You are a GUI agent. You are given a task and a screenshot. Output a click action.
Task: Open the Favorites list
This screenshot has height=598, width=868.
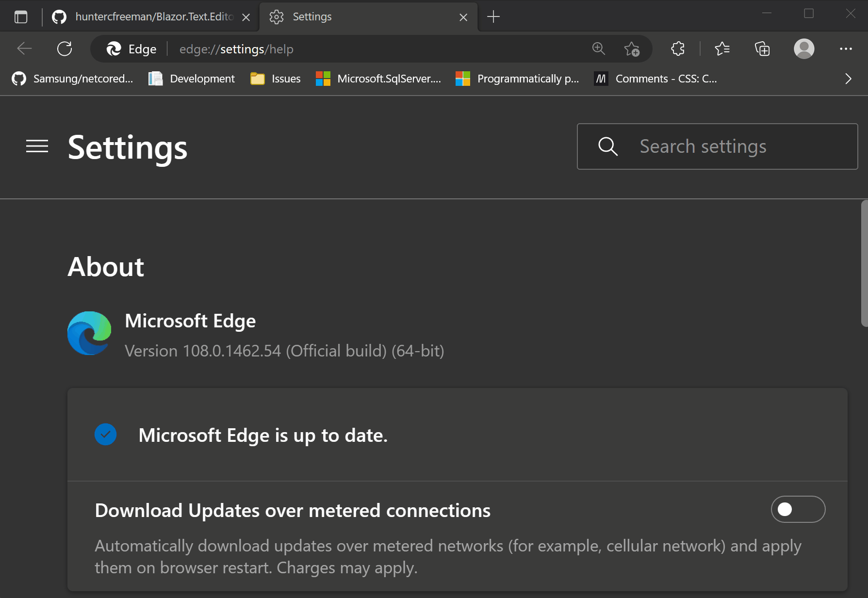click(x=722, y=48)
